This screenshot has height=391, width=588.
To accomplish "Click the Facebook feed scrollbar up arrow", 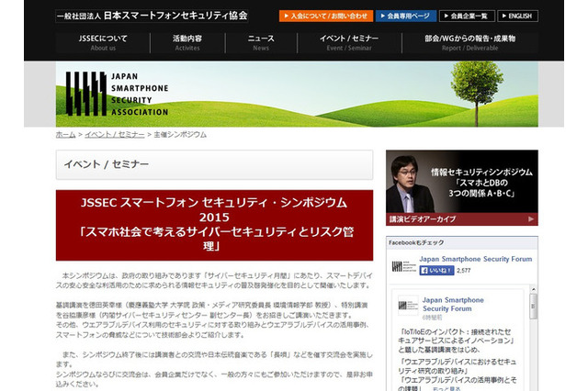I will pyautogui.click(x=533, y=290).
